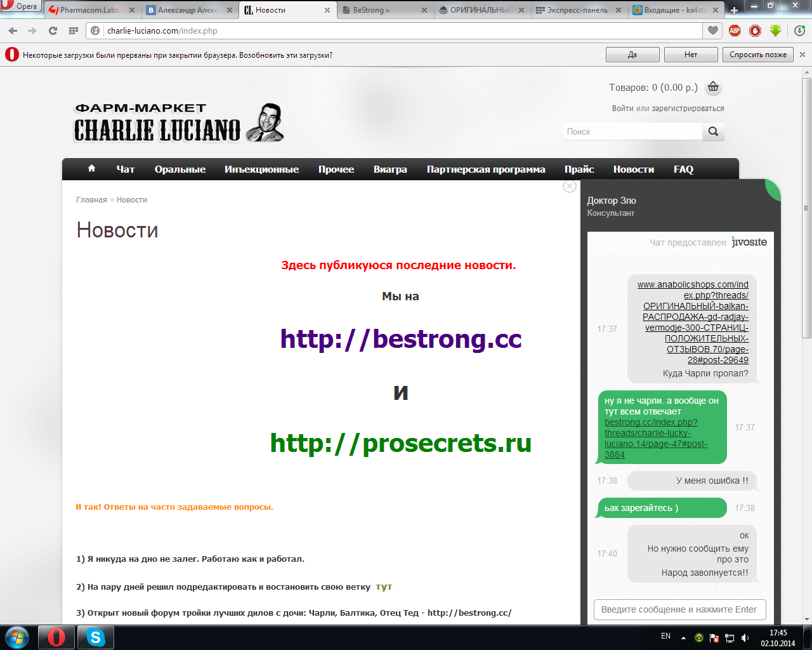Click the chat message input field
This screenshot has height=650, width=812.
(679, 609)
